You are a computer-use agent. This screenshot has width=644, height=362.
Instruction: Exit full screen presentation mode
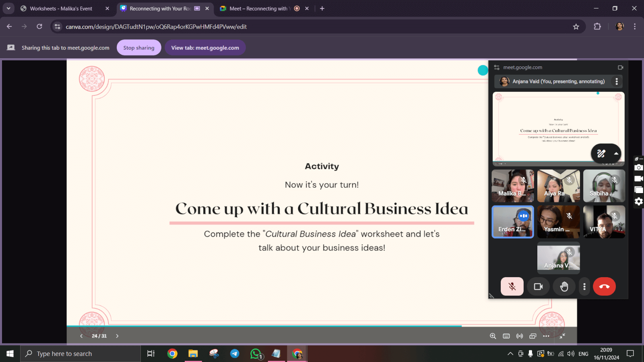562,336
